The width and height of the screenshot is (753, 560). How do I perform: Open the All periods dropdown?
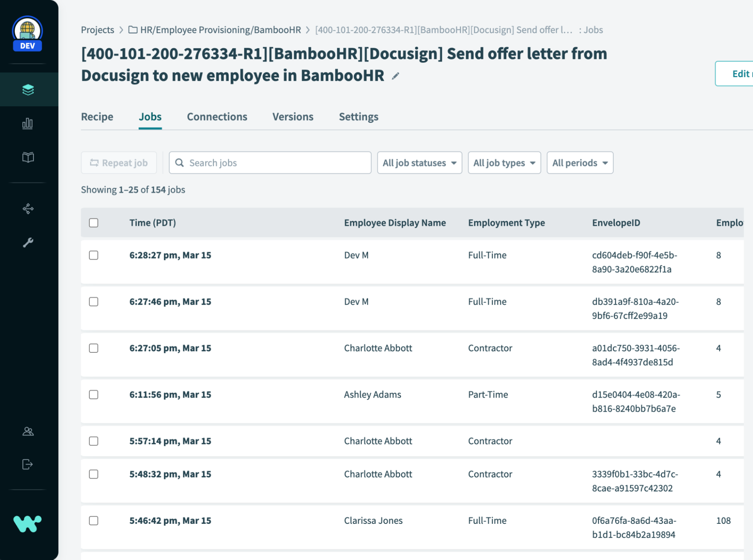[x=579, y=163]
